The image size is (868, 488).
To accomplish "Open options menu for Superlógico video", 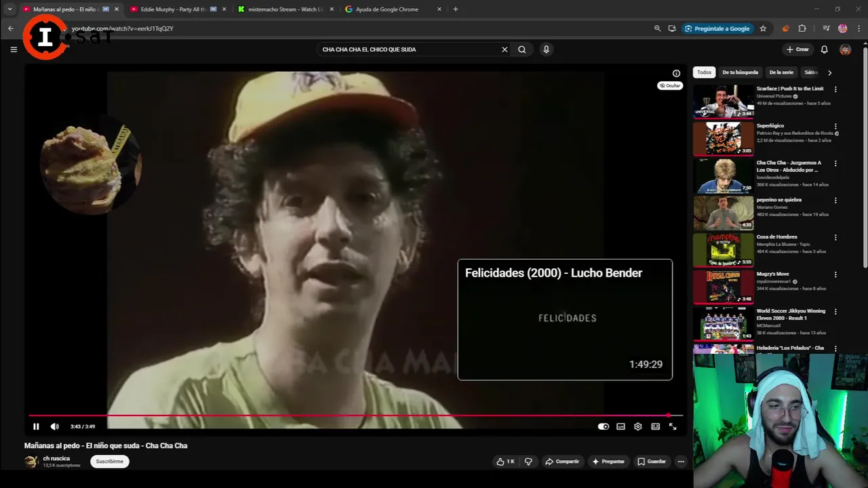I will click(x=835, y=127).
